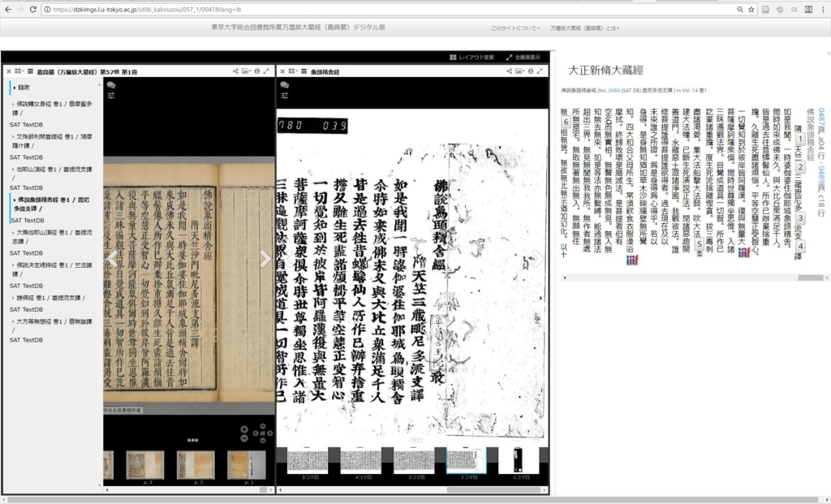Viewport: 831px width, 504px height.
Task: Toggle the annotations speech-bubble icon in the 象頭精舎経 viewer
Action: tap(285, 84)
